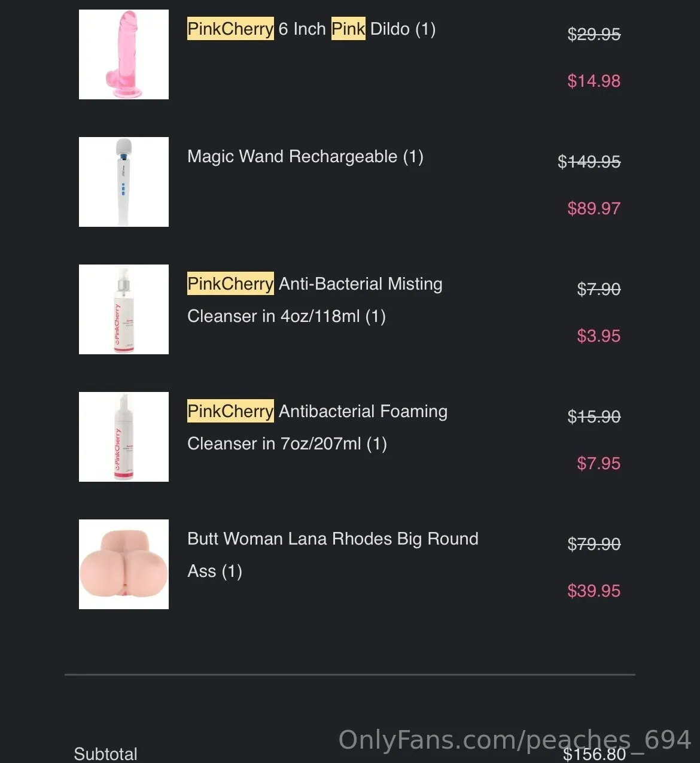Select the $89.97 sale price
The image size is (700, 763).
[594, 208]
